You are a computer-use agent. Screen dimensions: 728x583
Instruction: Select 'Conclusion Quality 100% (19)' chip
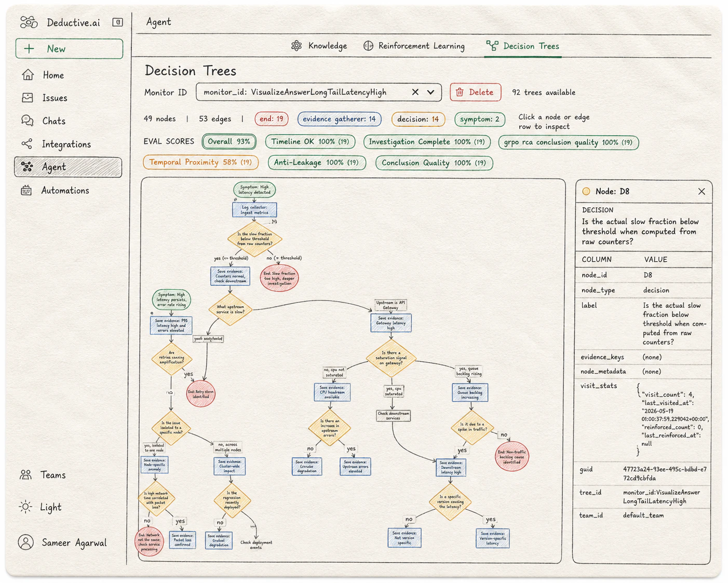tap(434, 163)
